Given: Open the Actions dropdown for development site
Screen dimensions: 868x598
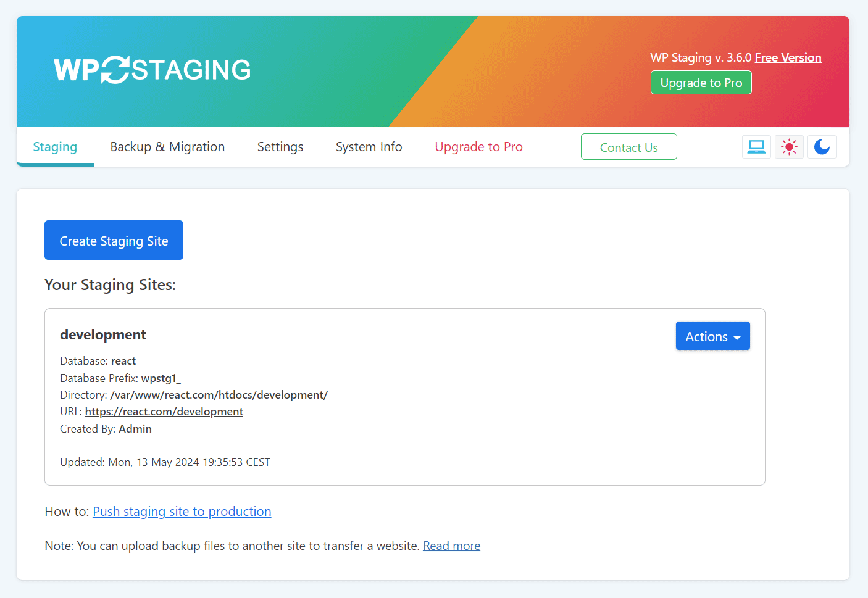Looking at the screenshot, I should point(713,336).
